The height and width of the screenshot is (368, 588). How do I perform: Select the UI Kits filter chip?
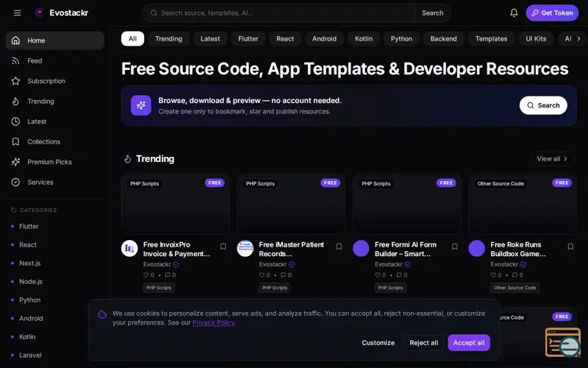(x=536, y=39)
